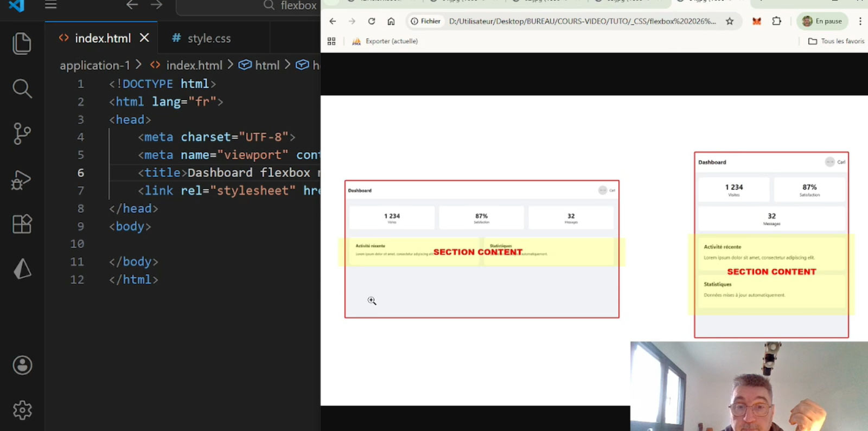Bookmark this page with the star icon

point(730,21)
